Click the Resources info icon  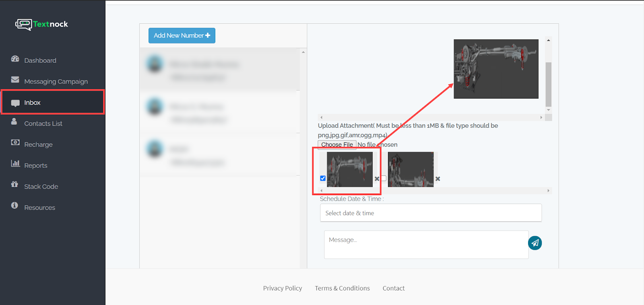[x=15, y=205]
